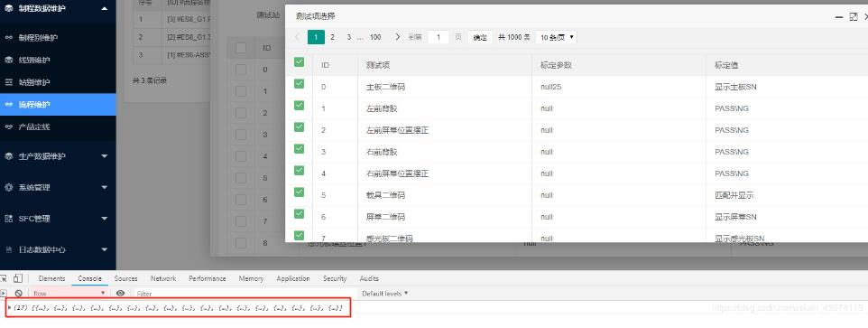Click the 显示主板SN cell
The image size is (868, 328).
pyautogui.click(x=735, y=87)
